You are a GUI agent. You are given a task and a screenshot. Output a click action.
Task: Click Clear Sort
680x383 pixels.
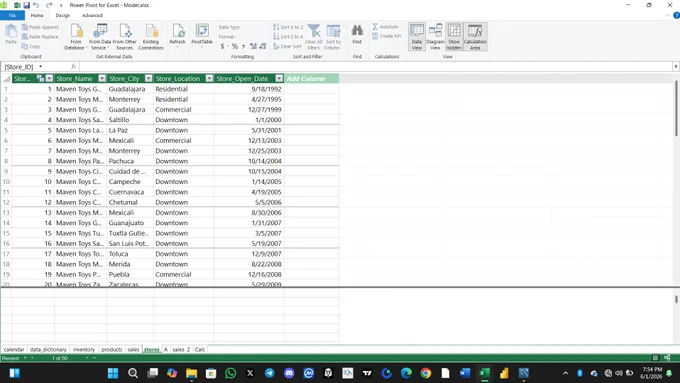[287, 46]
